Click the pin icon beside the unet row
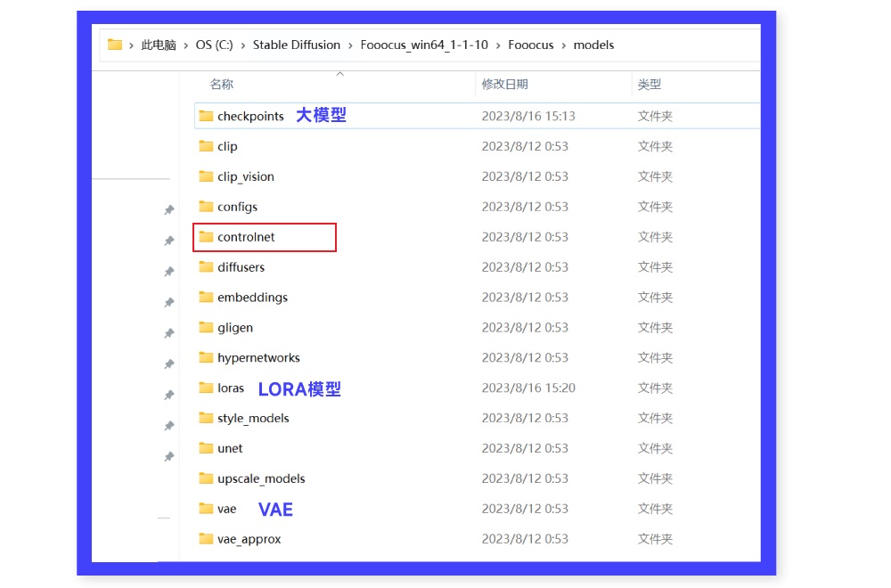This screenshot has width=891, height=588. pos(168,456)
